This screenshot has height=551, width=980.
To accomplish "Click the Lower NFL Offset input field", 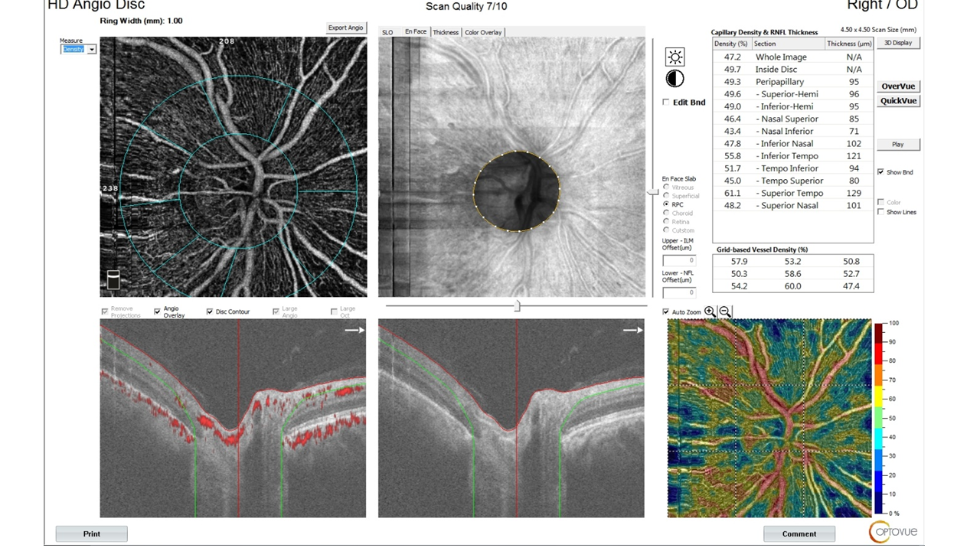I will [x=679, y=292].
